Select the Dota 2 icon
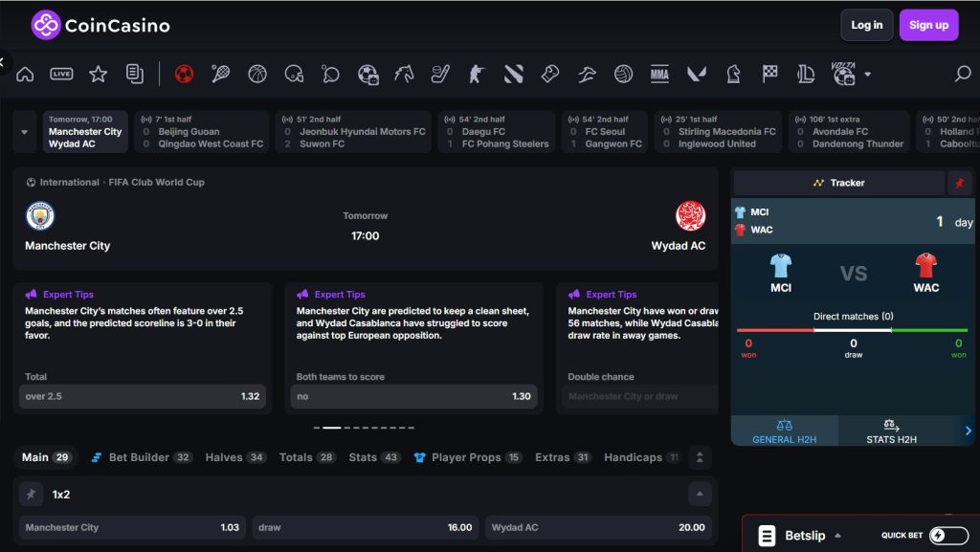Screen dimensions: 980x552 513,75
